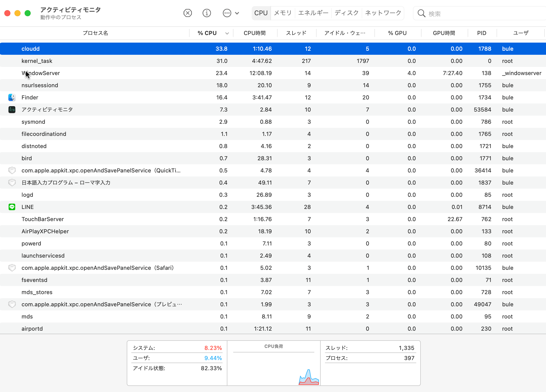
Task: Click the アクティビティモニタ process icon
Action: tap(12, 110)
